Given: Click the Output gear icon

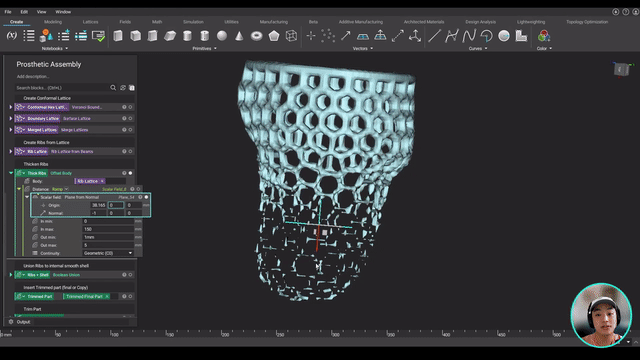Looking at the screenshot, I should pos(11,322).
